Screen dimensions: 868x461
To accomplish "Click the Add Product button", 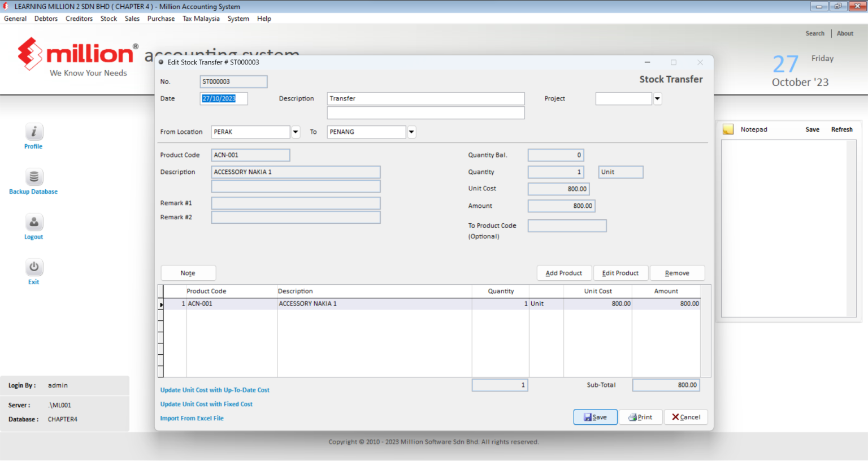I will click(x=564, y=273).
